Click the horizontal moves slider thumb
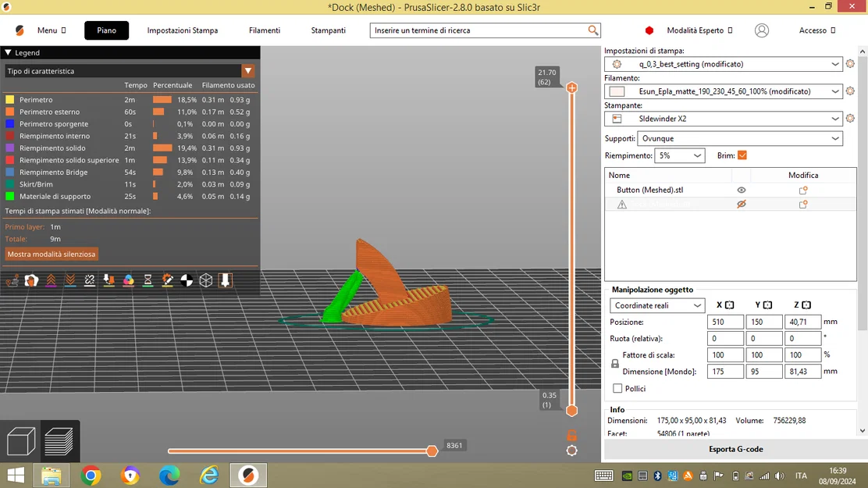Image resolution: width=868 pixels, height=488 pixels. point(432,451)
